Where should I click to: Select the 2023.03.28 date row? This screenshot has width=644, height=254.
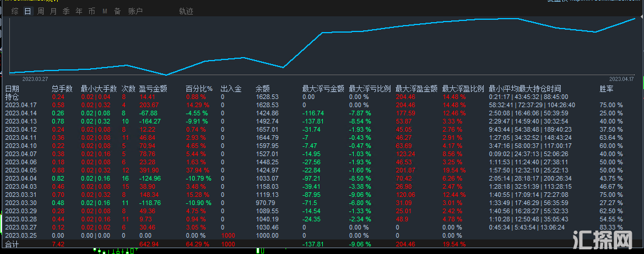(21, 219)
